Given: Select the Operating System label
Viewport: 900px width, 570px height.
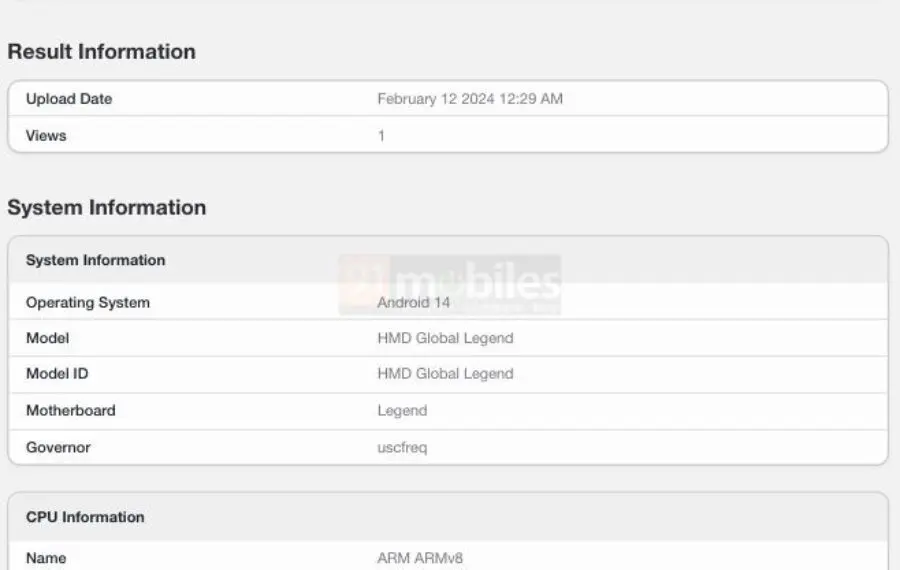Looking at the screenshot, I should [88, 303].
